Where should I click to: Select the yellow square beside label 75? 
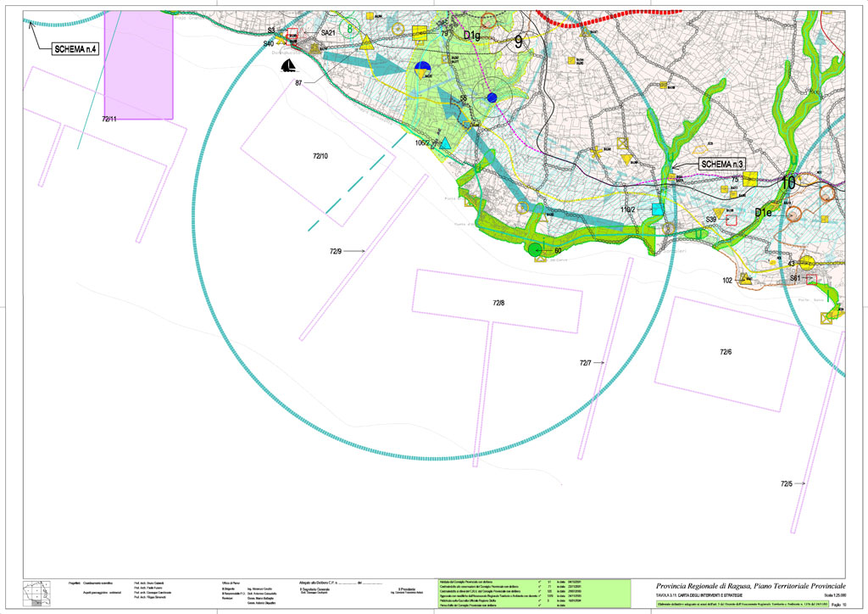click(751, 181)
